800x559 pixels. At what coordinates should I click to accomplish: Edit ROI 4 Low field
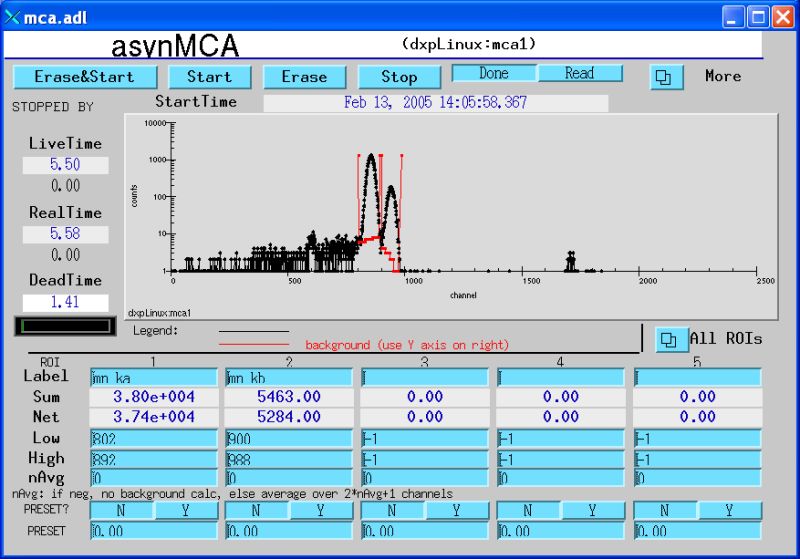[561, 439]
